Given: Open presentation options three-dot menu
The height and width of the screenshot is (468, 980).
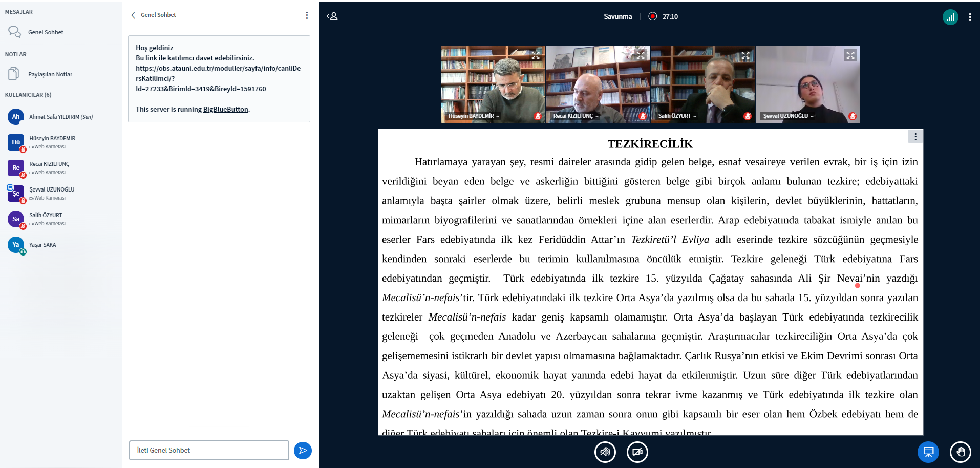Looking at the screenshot, I should coord(915,136).
